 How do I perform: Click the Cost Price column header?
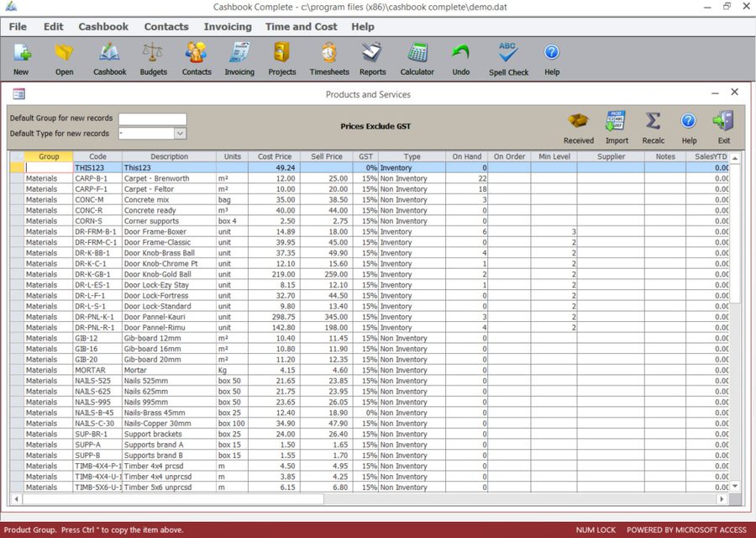click(275, 156)
